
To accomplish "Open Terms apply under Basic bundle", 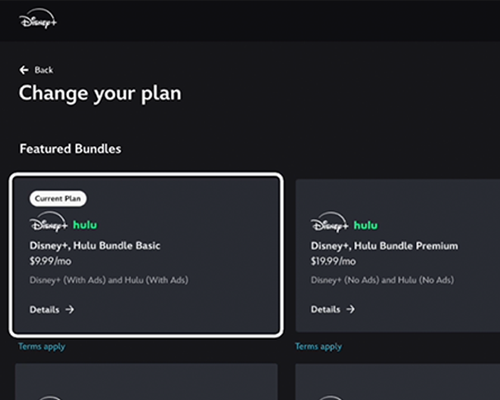I will pos(42,347).
